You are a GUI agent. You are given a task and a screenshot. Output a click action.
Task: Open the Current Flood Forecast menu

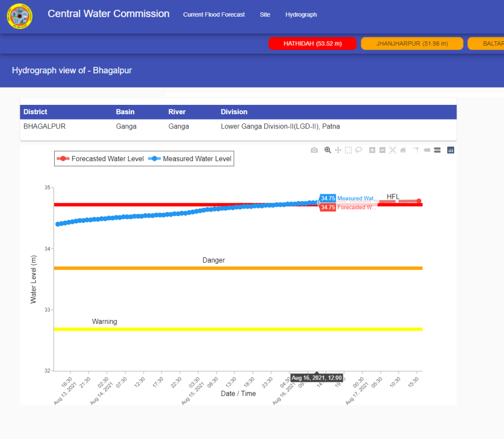point(214,15)
